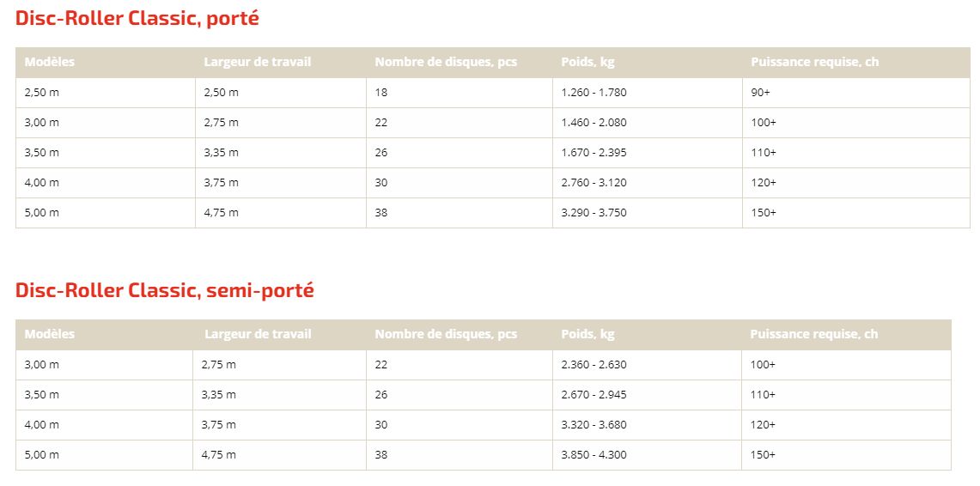This screenshot has height=486, width=980.
Task: Select the weight cell 2.760 - 3.120
Action: click(593, 183)
